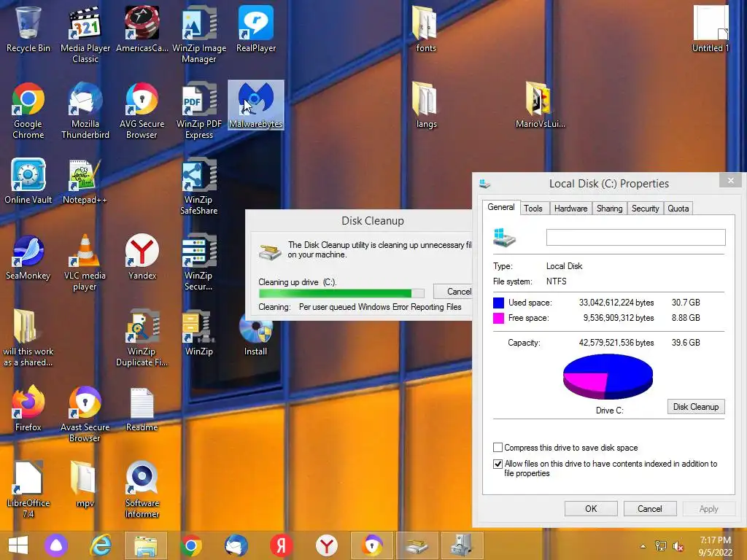Image resolution: width=747 pixels, height=560 pixels.
Task: Open Internet Explorer from the taskbar
Action: click(x=101, y=545)
